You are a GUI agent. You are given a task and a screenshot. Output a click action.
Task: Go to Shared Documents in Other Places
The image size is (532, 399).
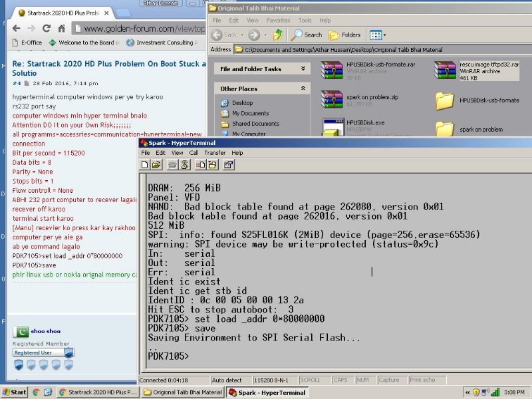[250, 124]
